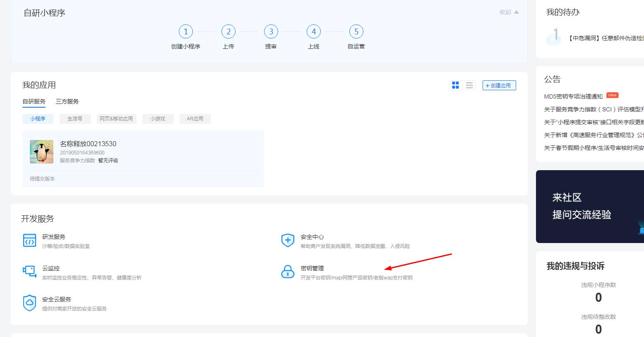Image resolution: width=644 pixels, height=337 pixels.
Task: Open the 研发服务 sandbox icon
Action: tap(29, 241)
